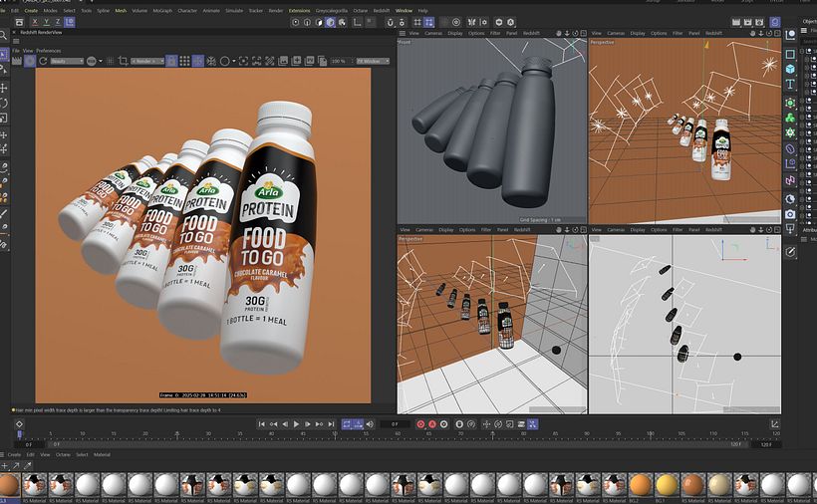Screen dimensions: 817x504
Task: Select the crop region tool in RenderView
Action: (x=123, y=62)
